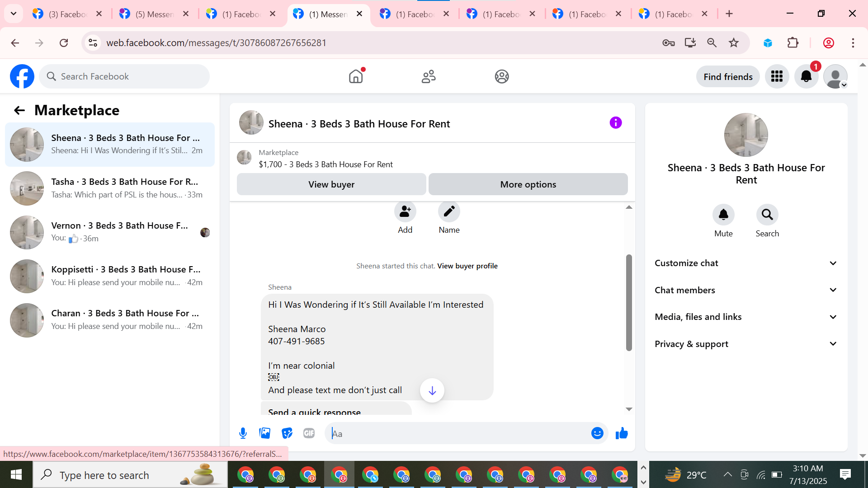868x488 pixels.
Task: Open Facebook notifications bell
Action: point(806,76)
